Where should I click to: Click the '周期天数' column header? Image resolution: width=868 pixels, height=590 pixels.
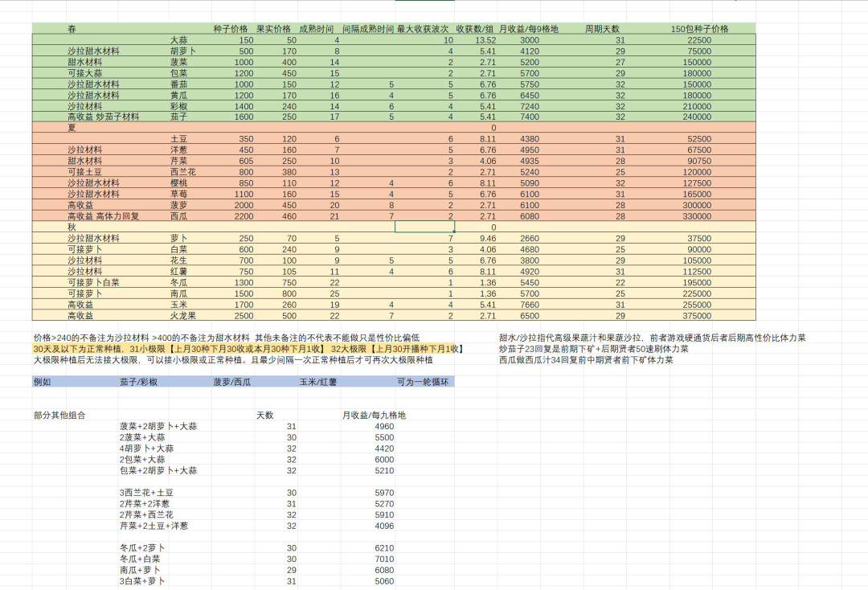[602, 29]
